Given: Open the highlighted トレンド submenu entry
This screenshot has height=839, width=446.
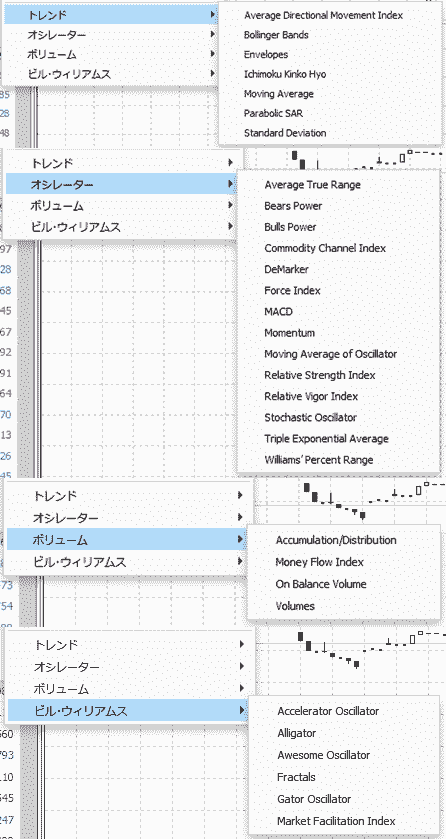Looking at the screenshot, I should tap(111, 16).
